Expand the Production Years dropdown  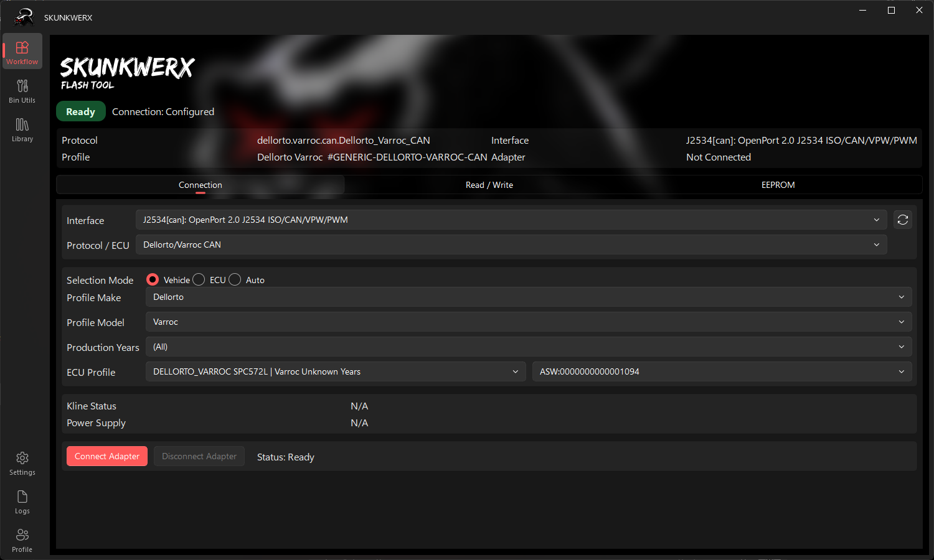(529, 347)
